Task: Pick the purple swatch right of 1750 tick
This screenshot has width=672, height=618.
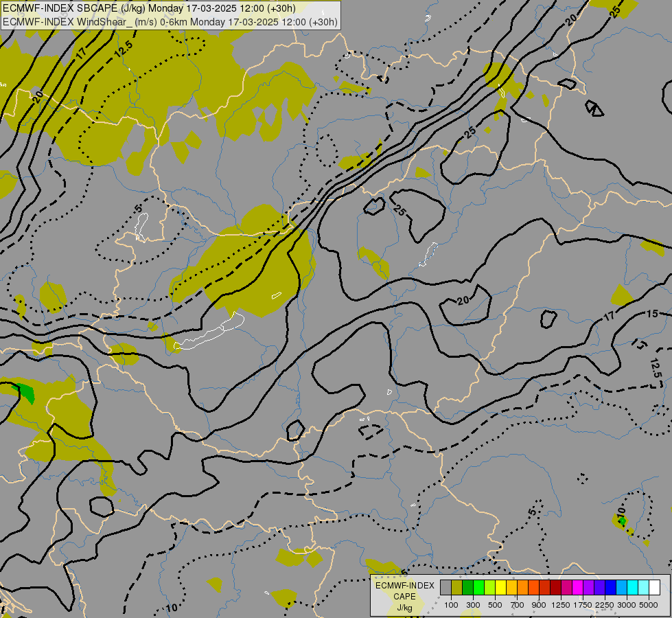Action: [589, 587]
